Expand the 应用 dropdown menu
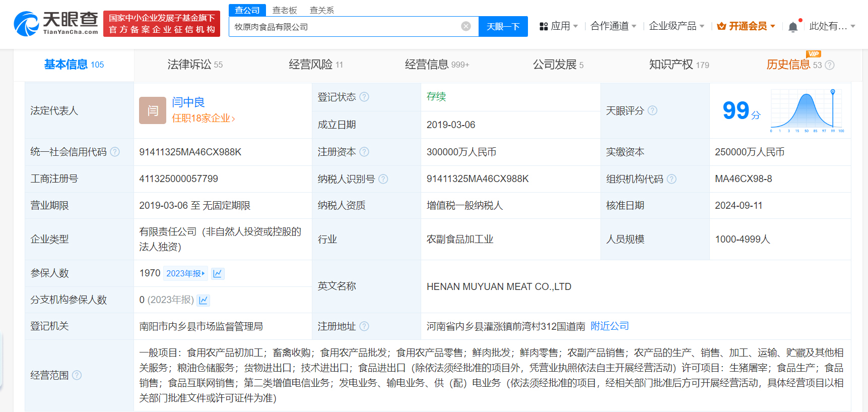This screenshot has height=412, width=868. pyautogui.click(x=559, y=26)
